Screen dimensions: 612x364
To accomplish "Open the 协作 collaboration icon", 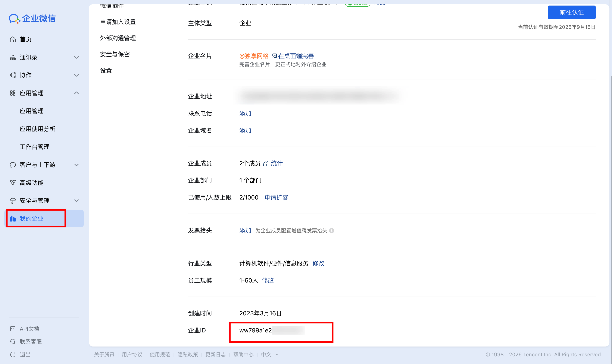I will click(x=13, y=75).
